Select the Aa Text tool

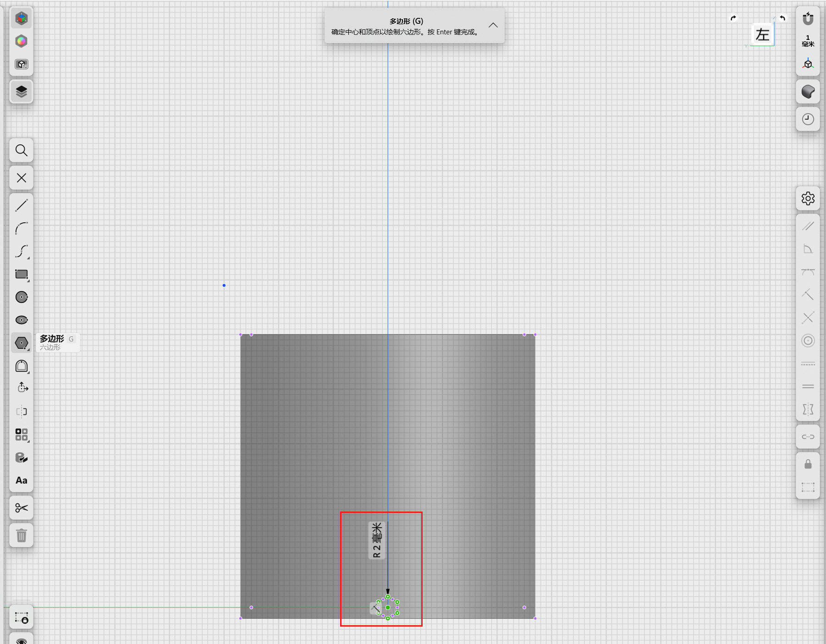pos(22,480)
